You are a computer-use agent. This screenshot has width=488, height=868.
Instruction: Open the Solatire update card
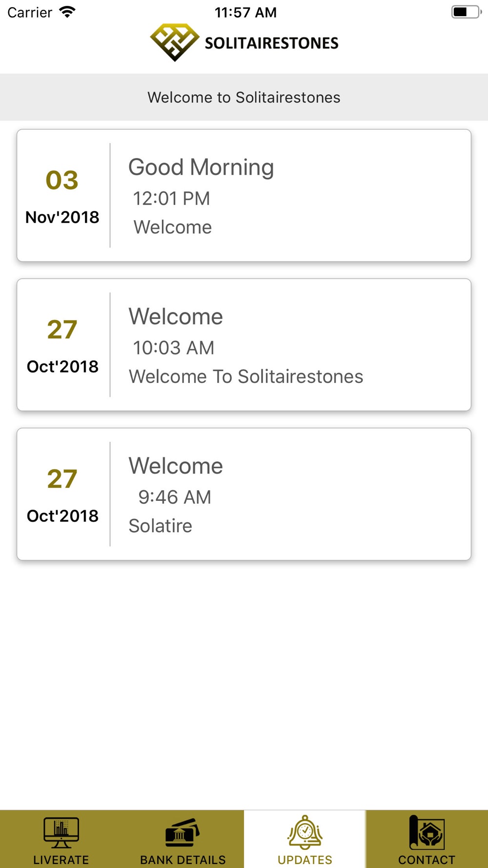tap(244, 494)
